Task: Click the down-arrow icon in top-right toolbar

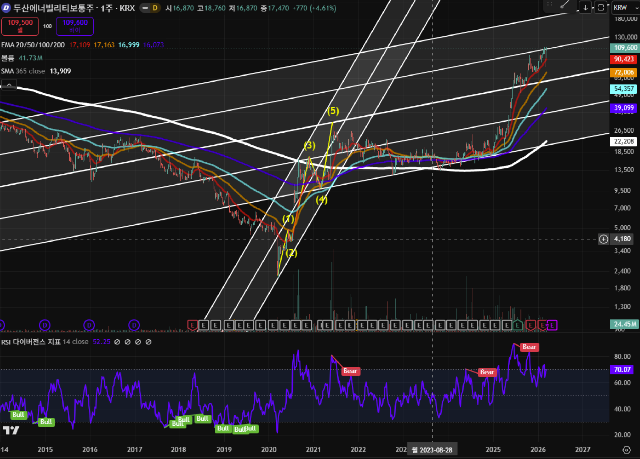Action: tap(585, 7)
